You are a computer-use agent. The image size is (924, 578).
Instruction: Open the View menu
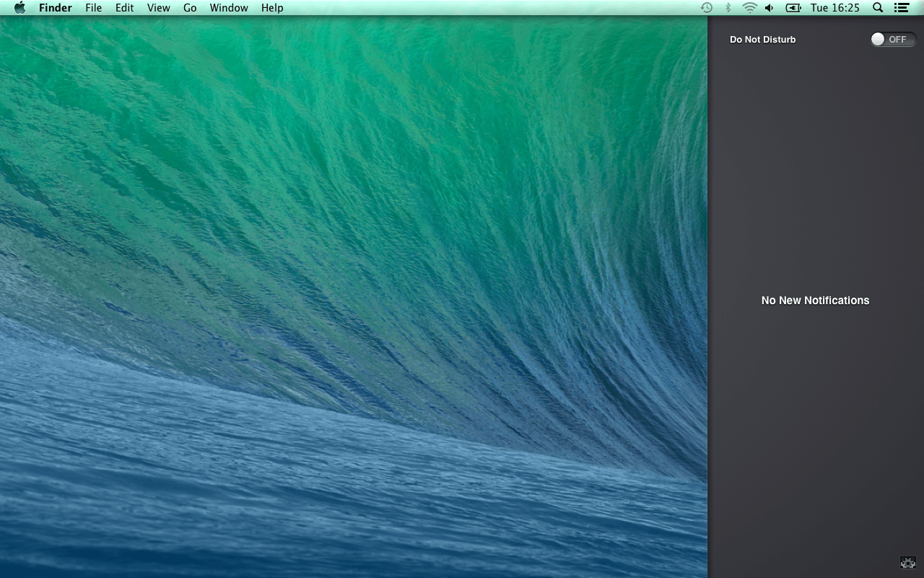159,8
